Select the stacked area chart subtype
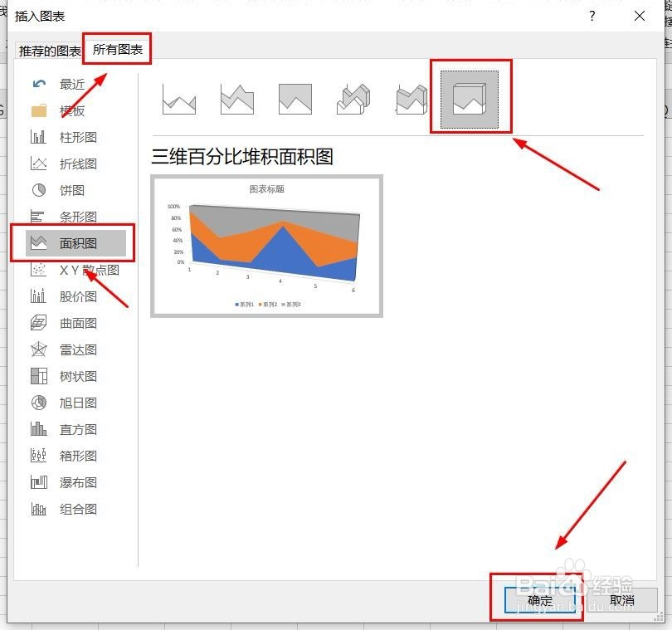672x630 pixels. [x=236, y=97]
